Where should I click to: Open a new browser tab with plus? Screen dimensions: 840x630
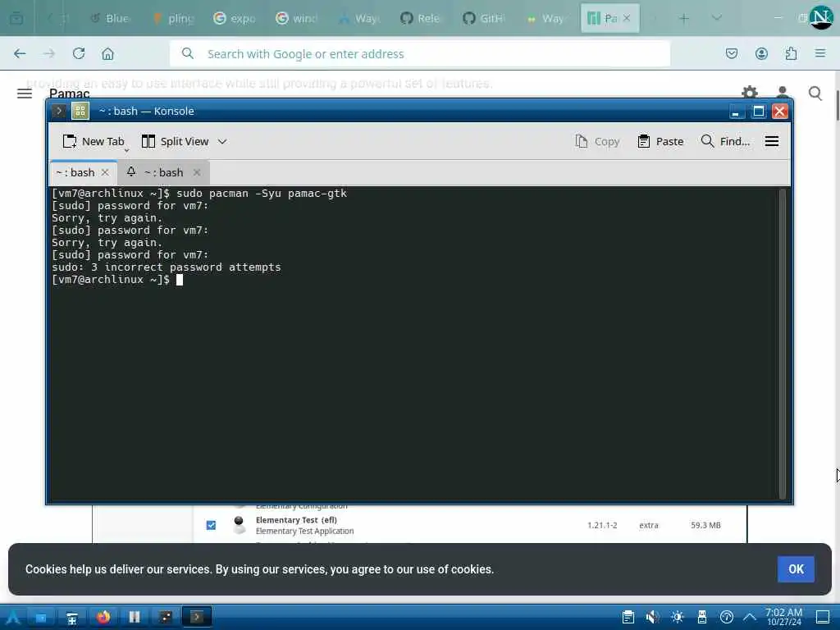tap(683, 19)
